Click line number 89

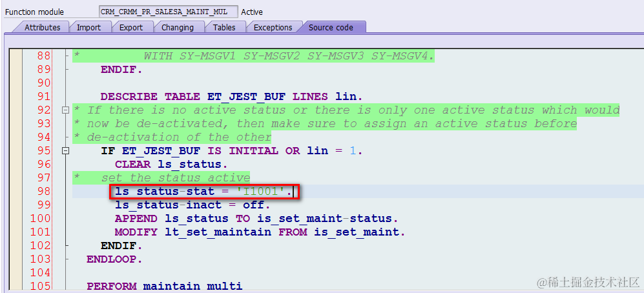(44, 69)
